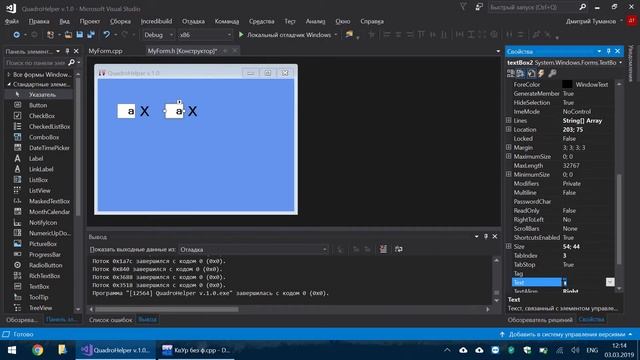640x360 pixels.
Task: Select the Button control in the toolbox
Action: pos(38,105)
